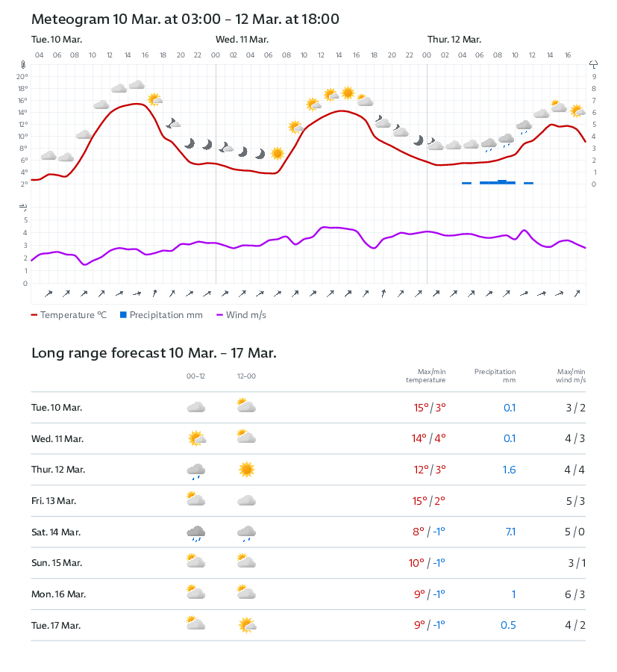Click Wednesday 11 Mar. 00–12 weather icon

pyautogui.click(x=195, y=438)
